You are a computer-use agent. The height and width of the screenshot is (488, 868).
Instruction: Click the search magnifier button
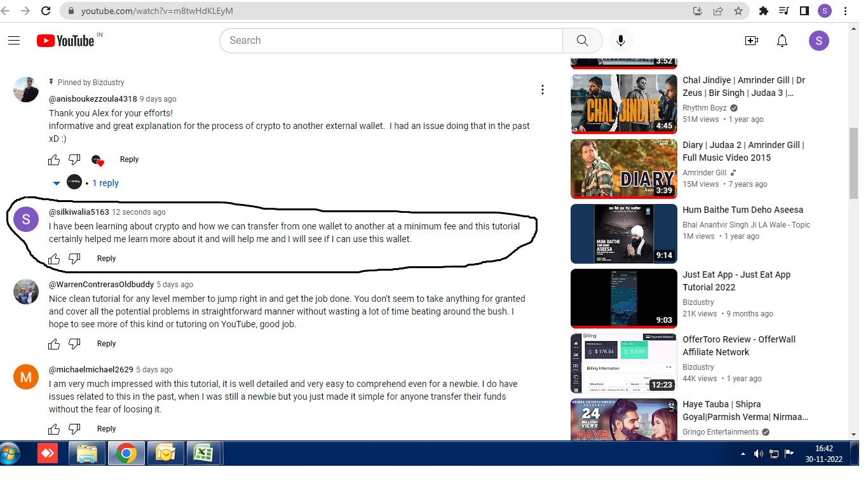click(x=582, y=41)
